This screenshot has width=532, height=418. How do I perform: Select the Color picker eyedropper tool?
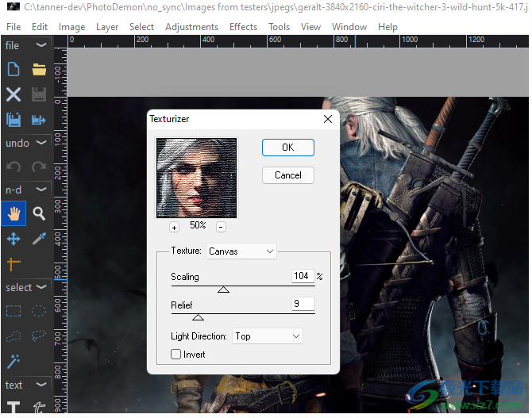click(39, 239)
